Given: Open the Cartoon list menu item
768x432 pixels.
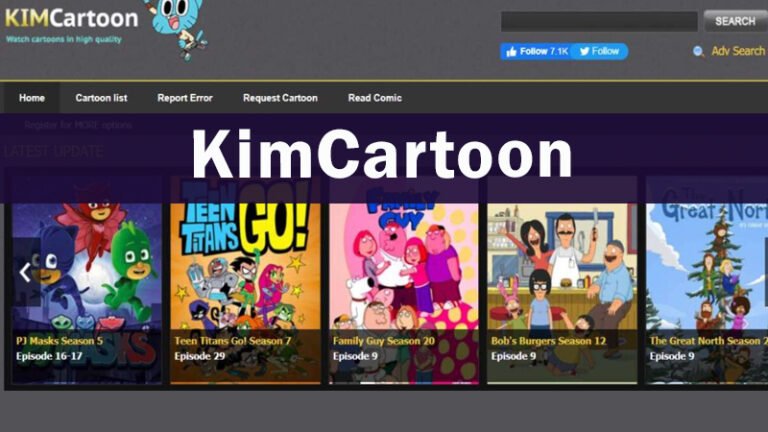Looking at the screenshot, I should (101, 98).
